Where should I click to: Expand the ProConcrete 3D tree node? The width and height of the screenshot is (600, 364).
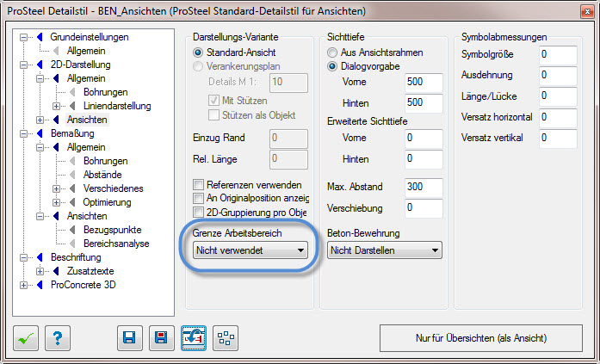click(24, 285)
